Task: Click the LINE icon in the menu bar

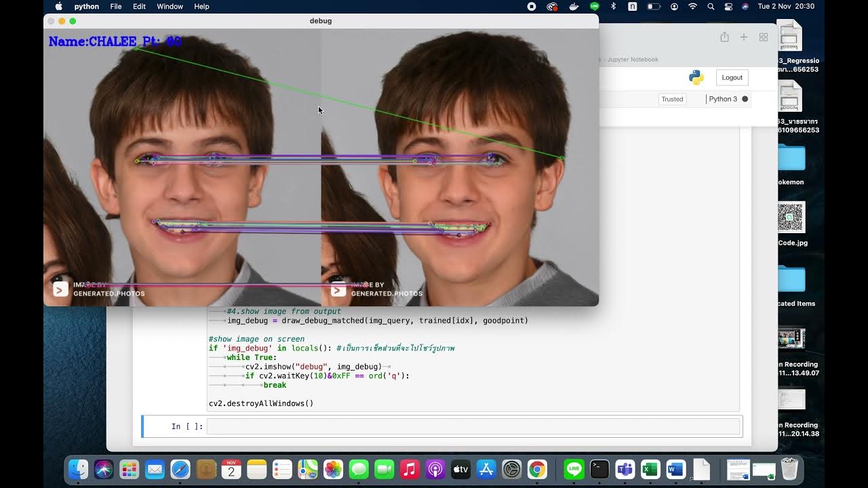Action: tap(595, 6)
